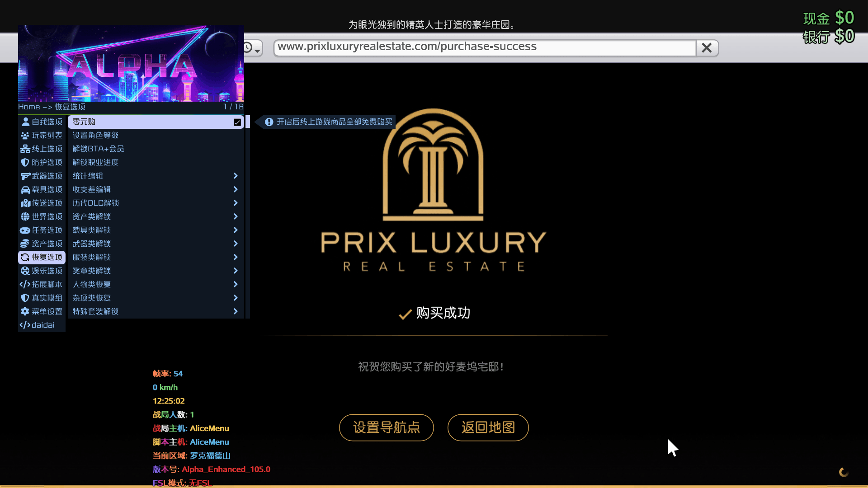868x488 pixels.
Task: Click the info icon in the tooltip
Action: [x=269, y=122]
